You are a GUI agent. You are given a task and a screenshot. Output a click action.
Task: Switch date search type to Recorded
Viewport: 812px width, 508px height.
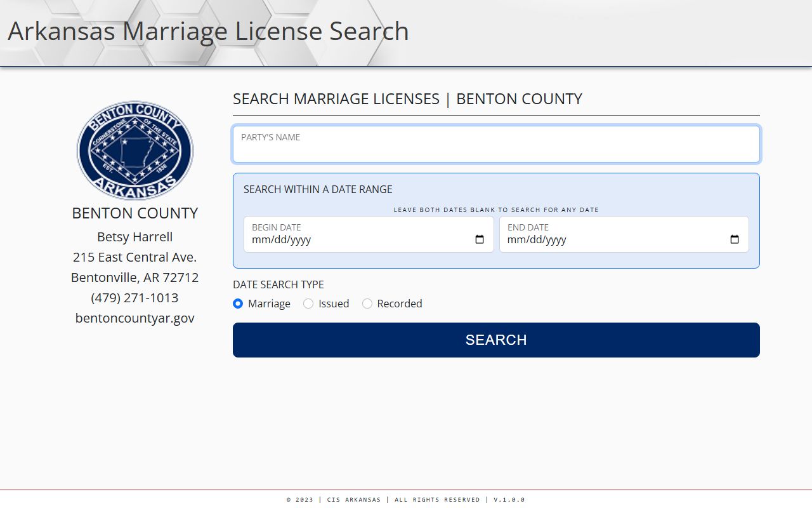tap(367, 304)
